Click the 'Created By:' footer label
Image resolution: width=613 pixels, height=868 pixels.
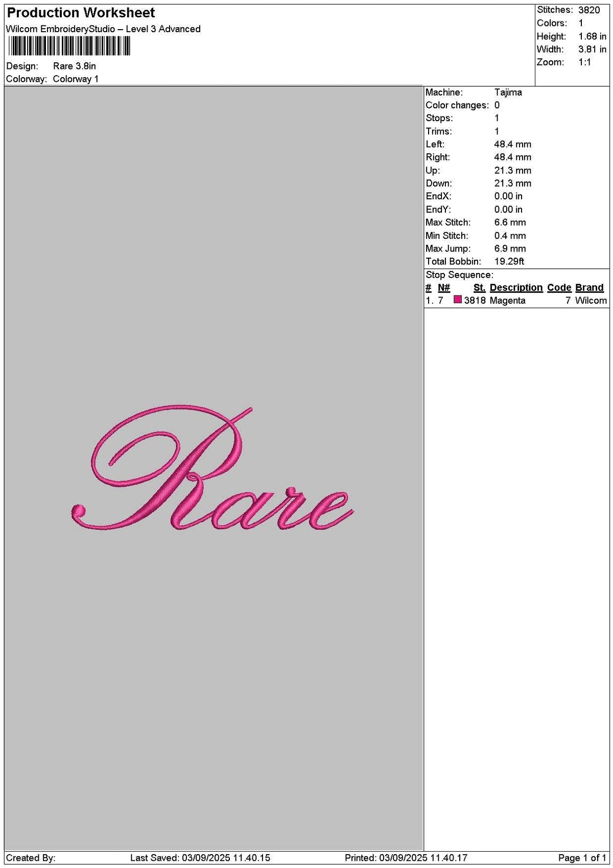pyautogui.click(x=31, y=858)
